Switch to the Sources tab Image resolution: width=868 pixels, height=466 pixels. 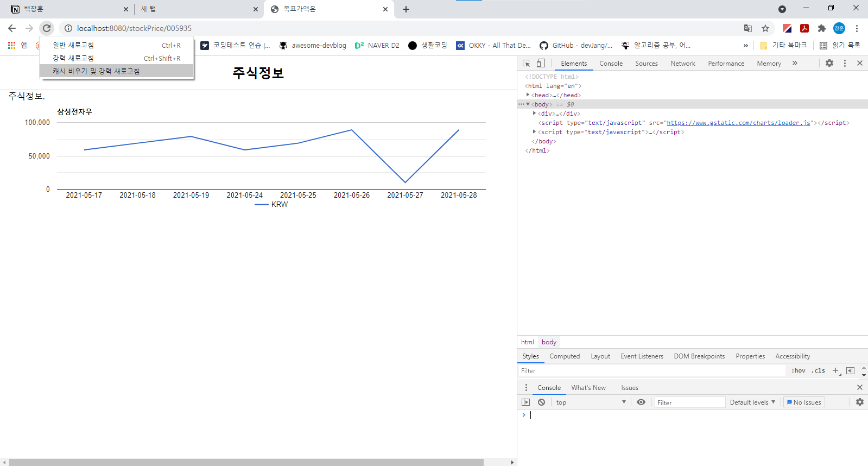[646, 64]
